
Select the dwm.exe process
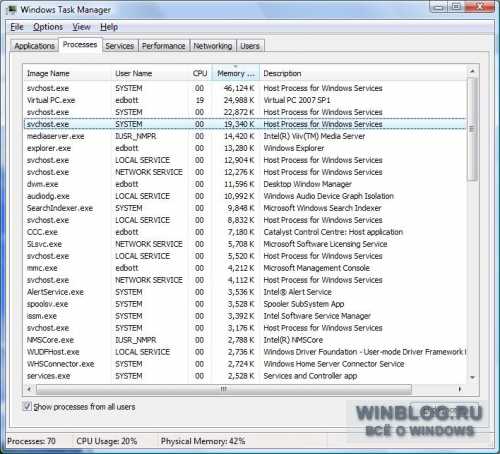pyautogui.click(x=245, y=184)
